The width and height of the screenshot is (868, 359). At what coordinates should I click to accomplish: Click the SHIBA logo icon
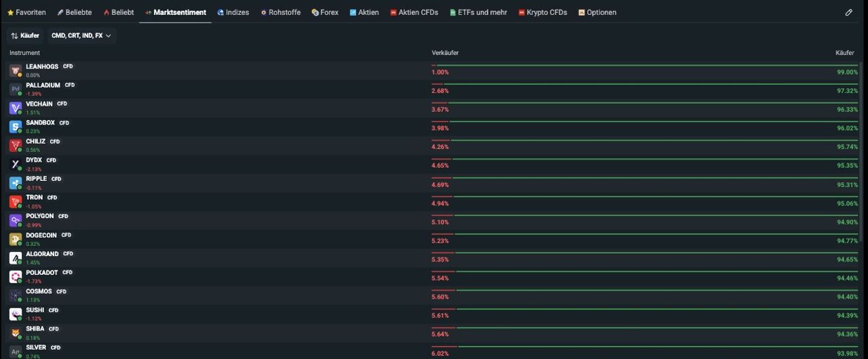16,333
